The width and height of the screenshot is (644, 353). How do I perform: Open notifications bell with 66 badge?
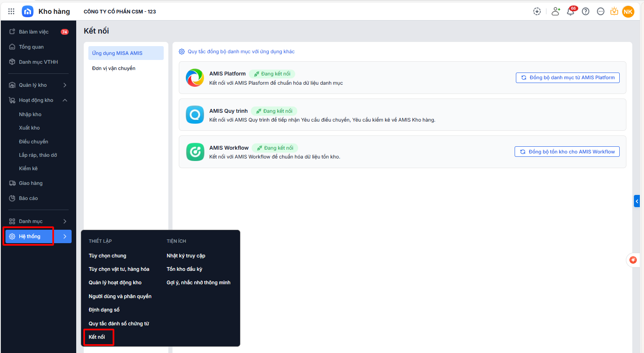pos(571,11)
